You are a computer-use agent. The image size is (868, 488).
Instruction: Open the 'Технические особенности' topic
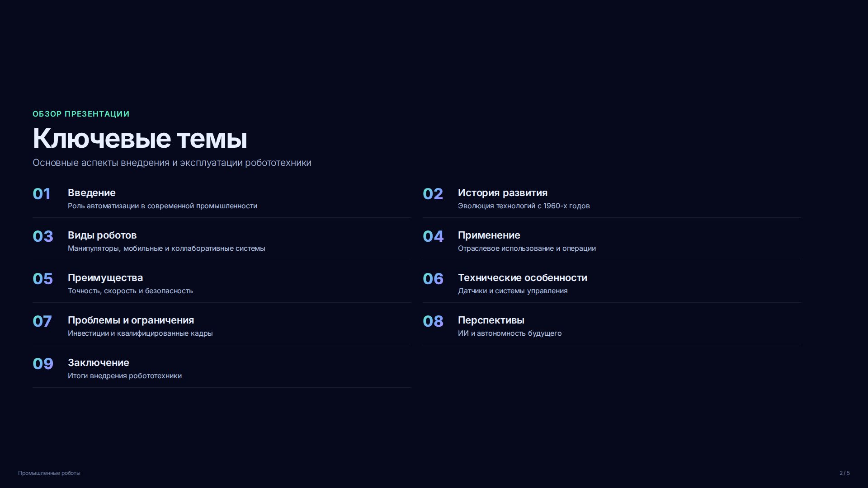coord(523,278)
